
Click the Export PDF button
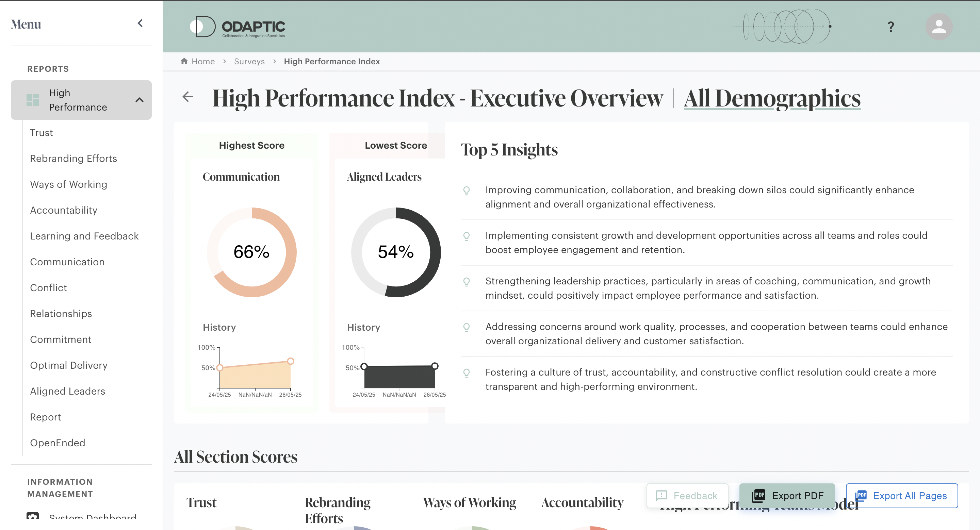click(x=787, y=496)
